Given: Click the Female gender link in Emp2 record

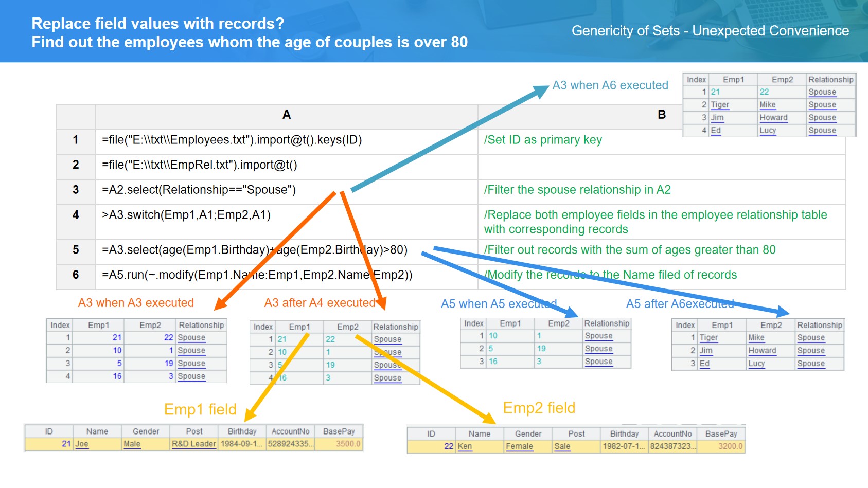Looking at the screenshot, I should 519,446.
